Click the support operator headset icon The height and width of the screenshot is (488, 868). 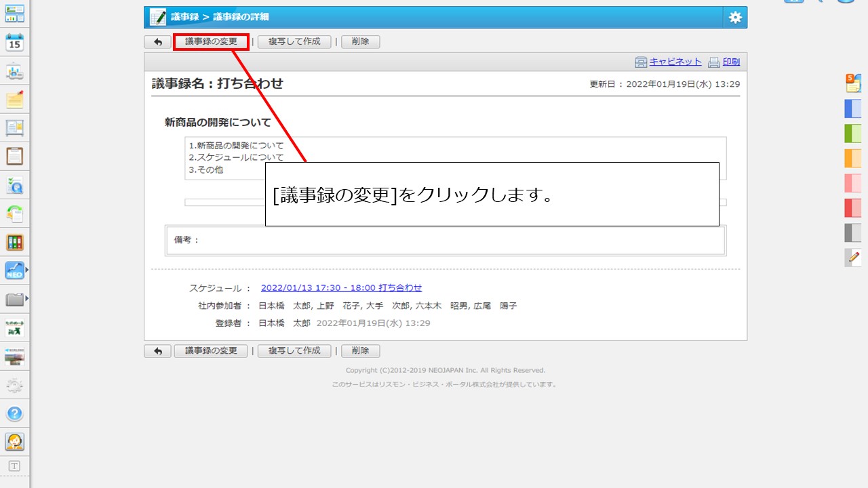coord(14,442)
